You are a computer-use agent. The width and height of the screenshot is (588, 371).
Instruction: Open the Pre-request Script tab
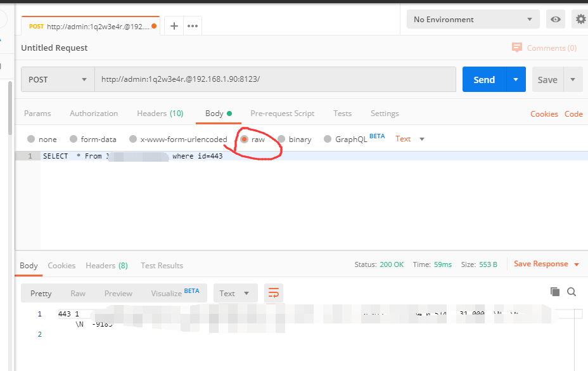[282, 114]
